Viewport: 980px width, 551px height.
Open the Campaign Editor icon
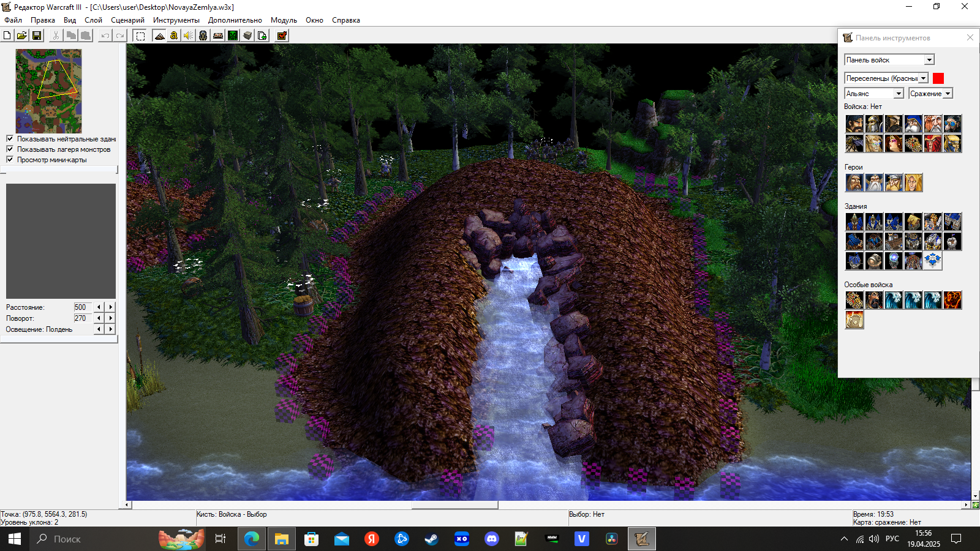point(218,36)
